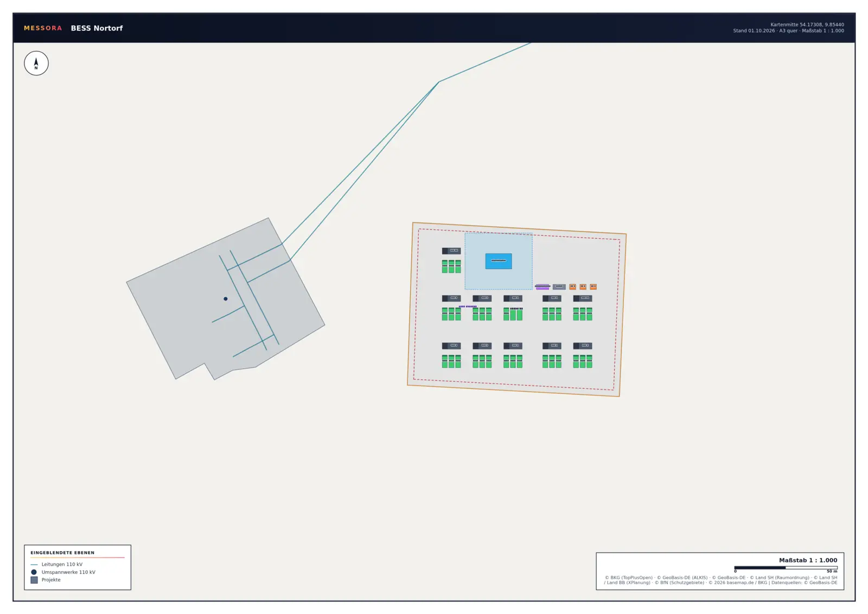Image resolution: width=868 pixels, height=614 pixels.
Task: Click the north arrow compass icon
Action: click(36, 63)
